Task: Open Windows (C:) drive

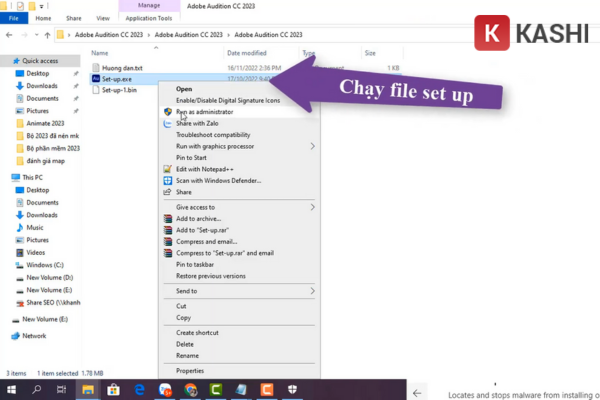Action: click(x=39, y=265)
